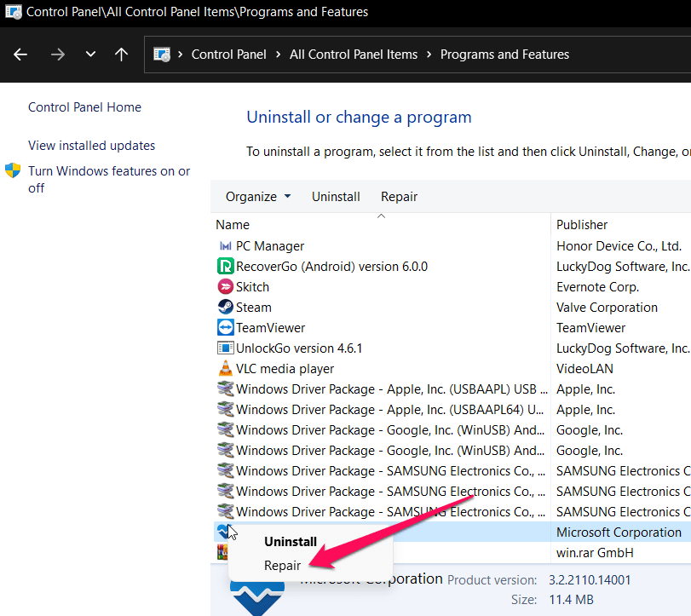
Task: Select the Skitch entry
Action: tap(252, 287)
